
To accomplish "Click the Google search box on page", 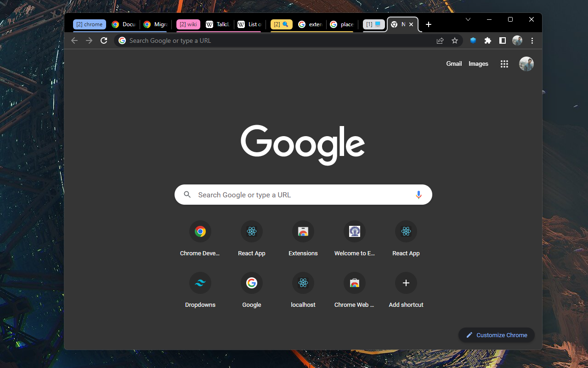I will pos(303,195).
